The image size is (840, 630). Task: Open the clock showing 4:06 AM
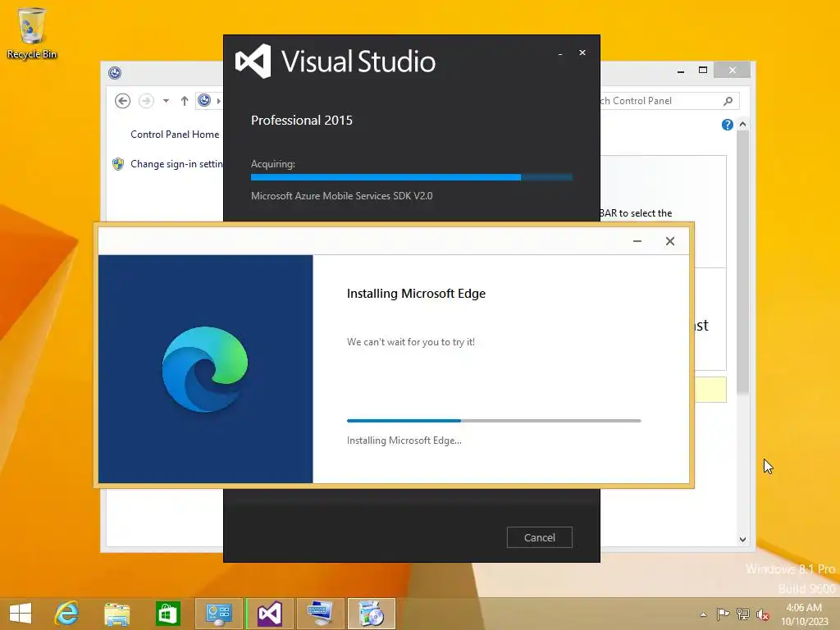pyautogui.click(x=804, y=614)
